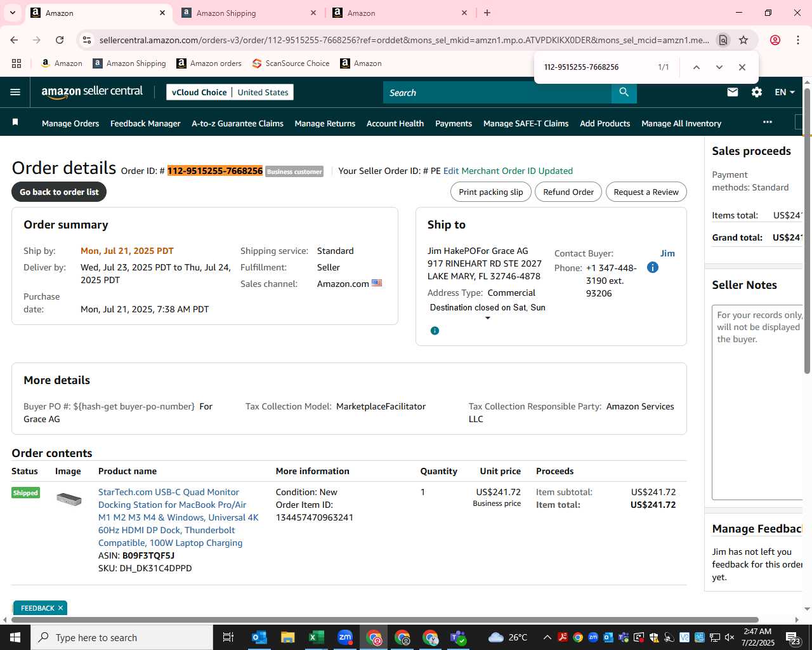The image size is (812, 650).
Task: Open Amazon orders bookmark
Action: tap(209, 63)
